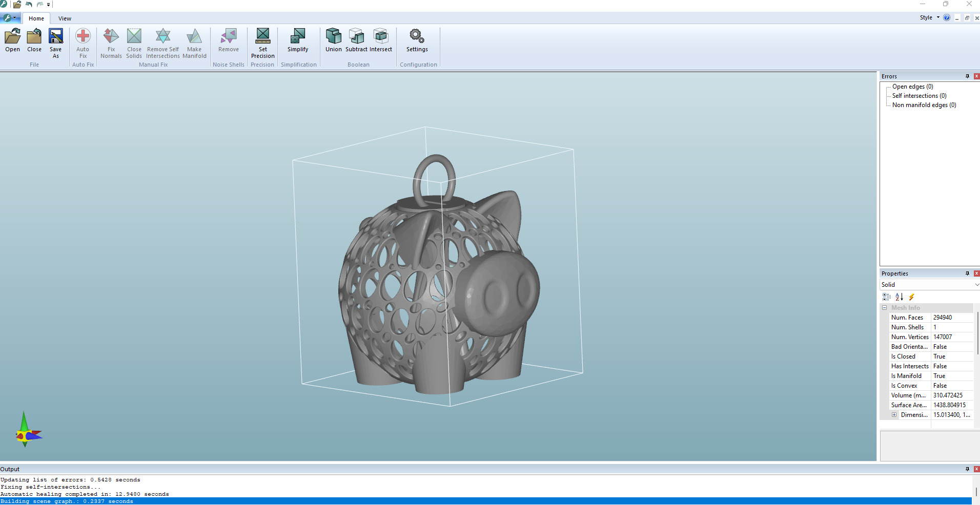Viewport: 980px width, 505px height.
Task: Expand the Dimensions property row
Action: pos(894,415)
